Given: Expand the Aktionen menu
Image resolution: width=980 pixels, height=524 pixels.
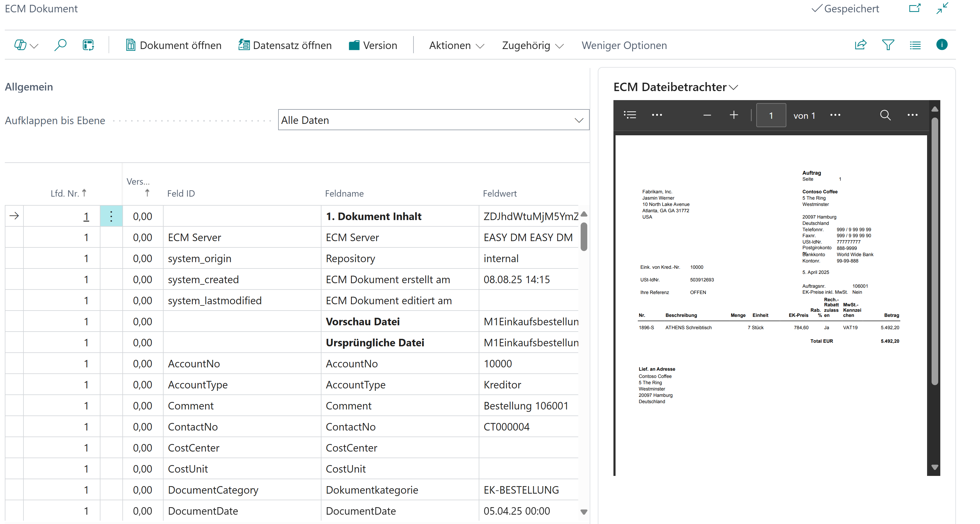Looking at the screenshot, I should coord(456,45).
